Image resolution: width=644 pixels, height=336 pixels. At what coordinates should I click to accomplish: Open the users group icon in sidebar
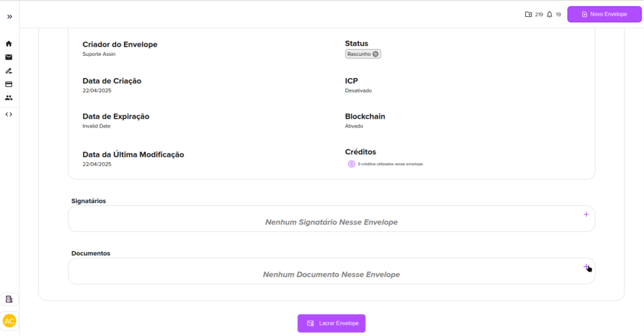point(9,98)
